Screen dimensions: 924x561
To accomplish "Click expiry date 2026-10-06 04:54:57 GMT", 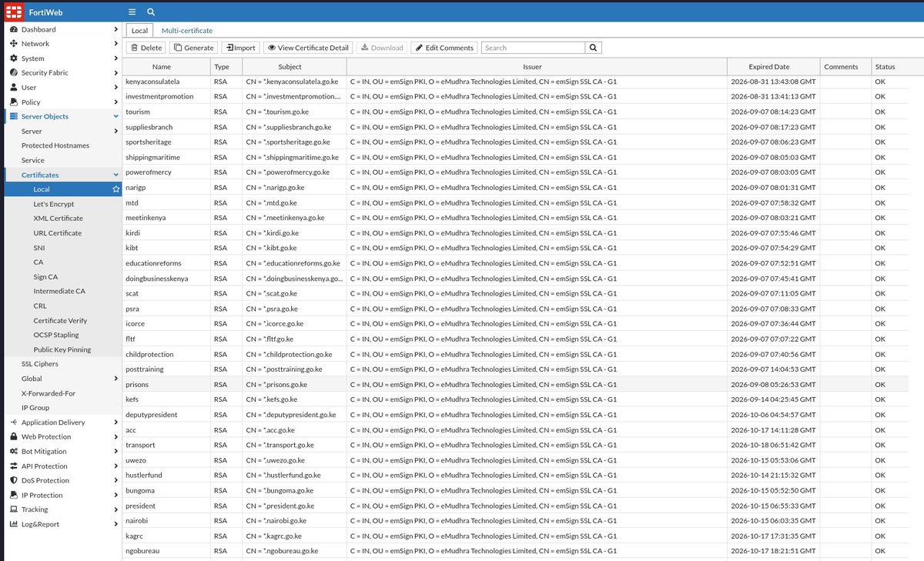I will 773,415.
